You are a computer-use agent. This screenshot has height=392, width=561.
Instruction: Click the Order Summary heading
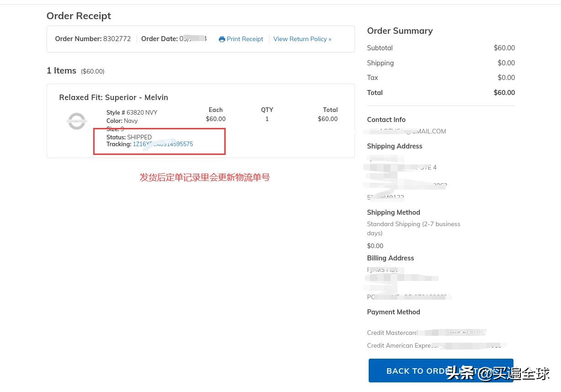pos(400,31)
